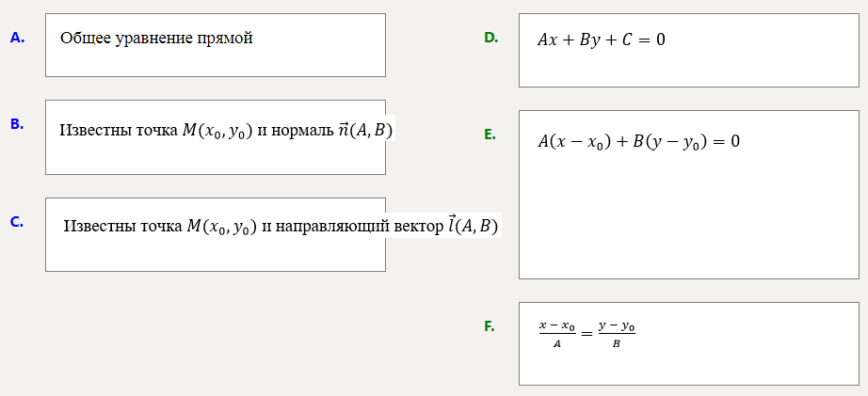Select the blue letter B label
Image resolution: width=868 pixels, height=396 pixels.
(x=17, y=124)
